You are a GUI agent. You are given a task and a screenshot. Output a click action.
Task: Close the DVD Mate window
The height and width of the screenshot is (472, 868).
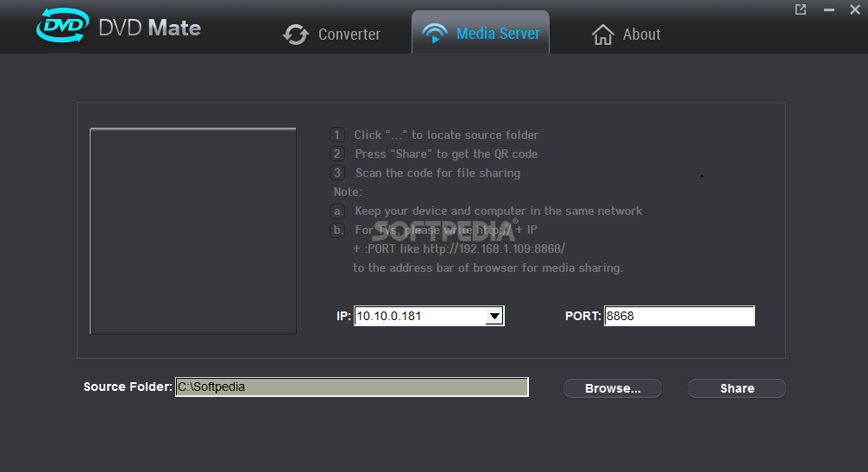tap(855, 9)
